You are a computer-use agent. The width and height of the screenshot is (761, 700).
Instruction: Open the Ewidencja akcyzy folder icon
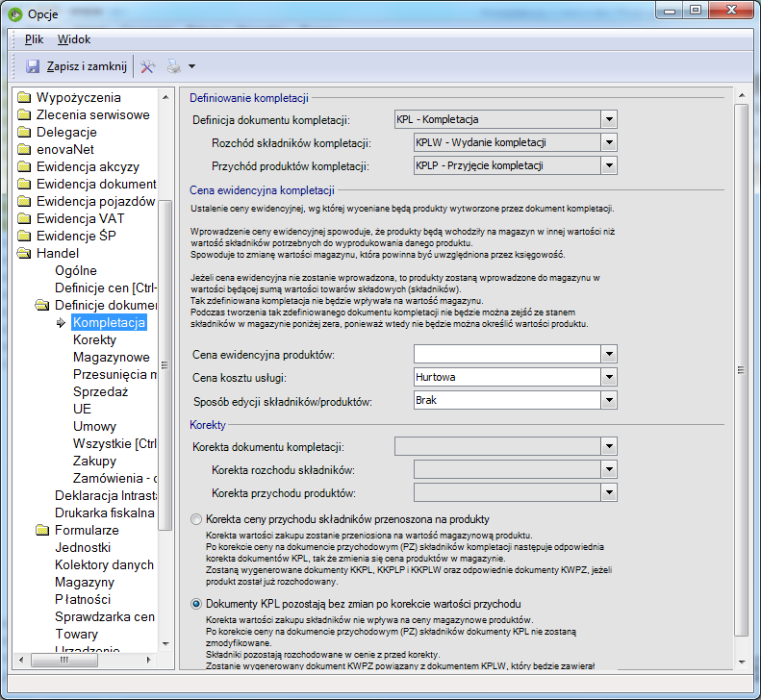(24, 167)
